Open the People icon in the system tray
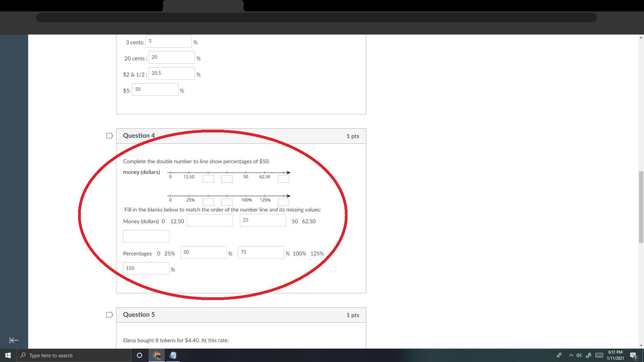644x362 pixels. pos(559,355)
